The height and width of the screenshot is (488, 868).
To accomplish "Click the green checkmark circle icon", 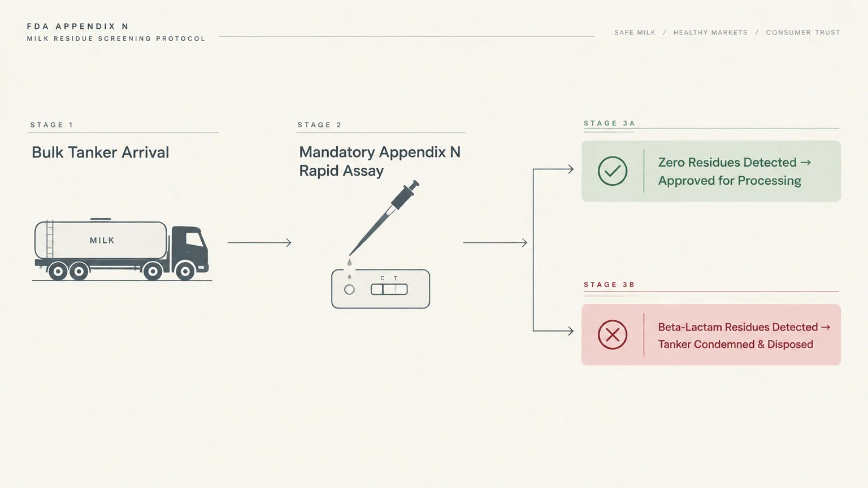I will (x=613, y=171).
